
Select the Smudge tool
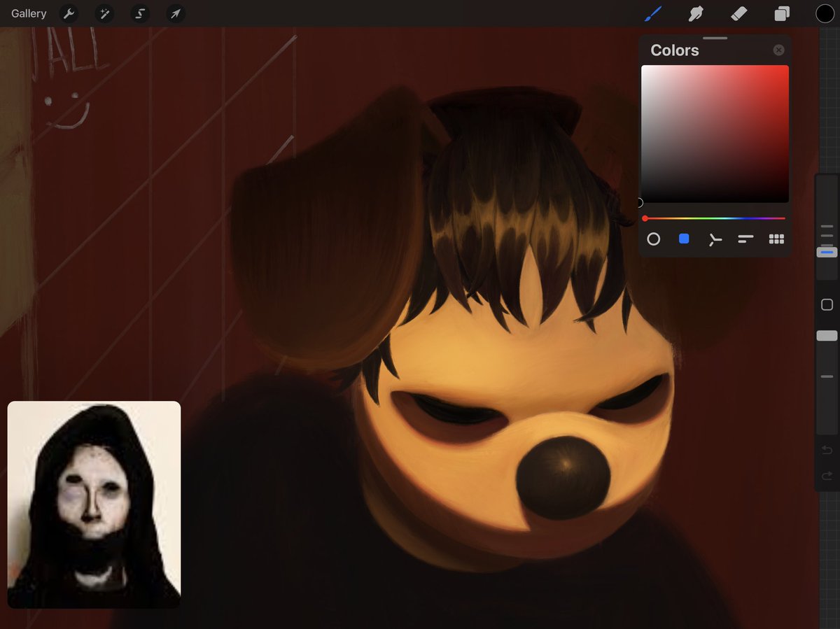click(x=696, y=13)
